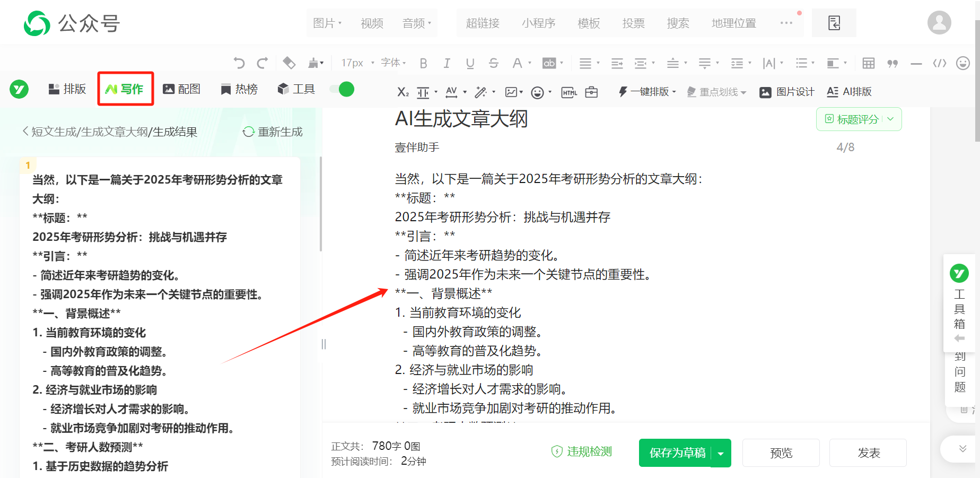Open the floating Yiban toolbox widget
This screenshot has height=478, width=980.
coord(959,303)
